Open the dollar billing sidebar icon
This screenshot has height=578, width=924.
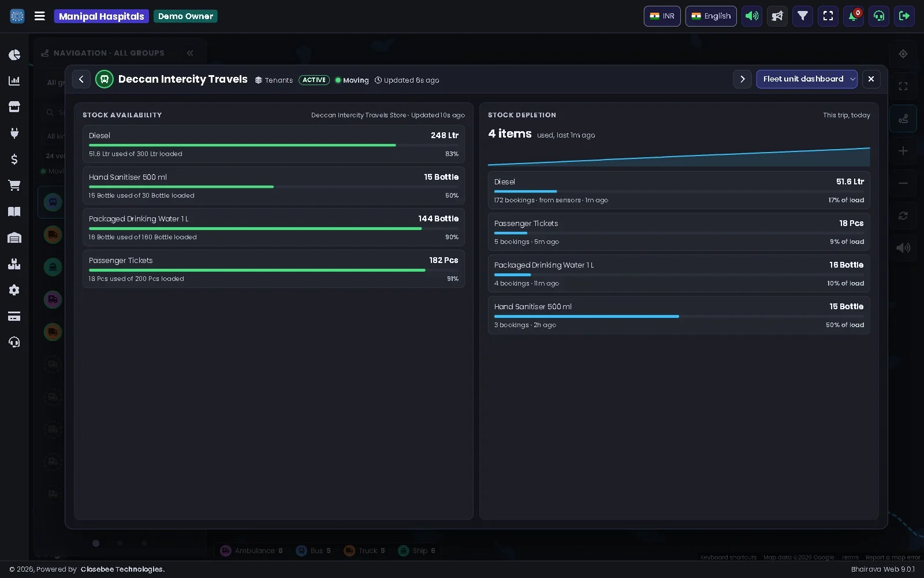(x=14, y=159)
